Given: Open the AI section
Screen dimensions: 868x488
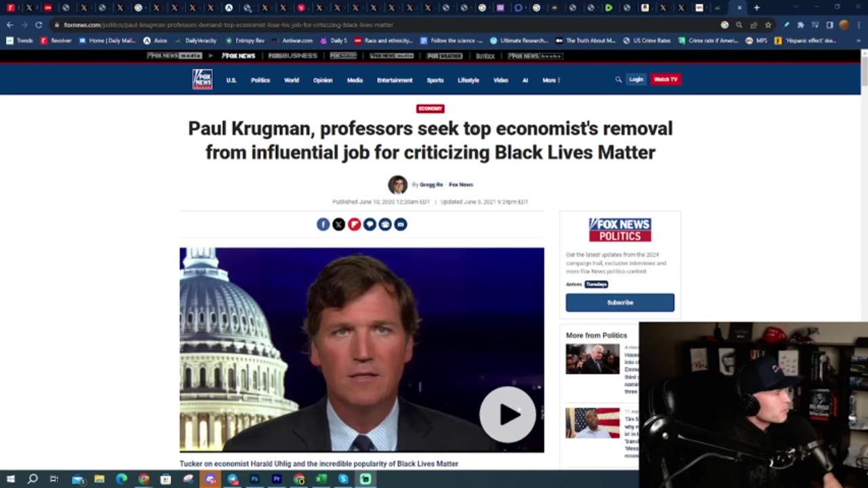Looking at the screenshot, I should 525,80.
